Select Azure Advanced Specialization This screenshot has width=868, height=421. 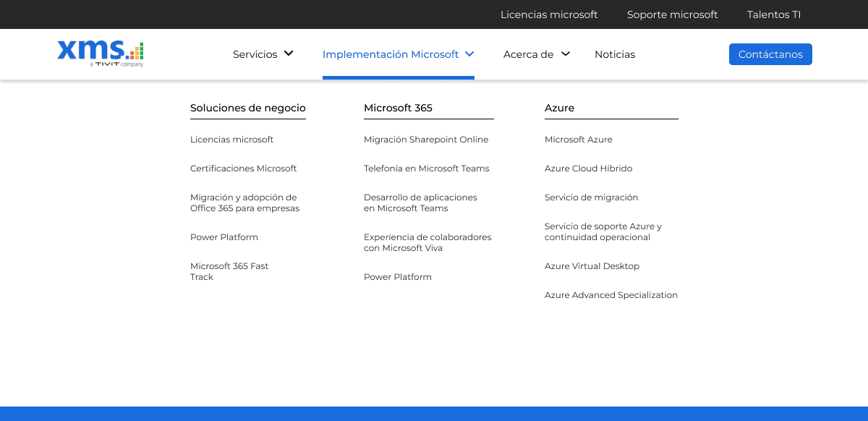(611, 295)
